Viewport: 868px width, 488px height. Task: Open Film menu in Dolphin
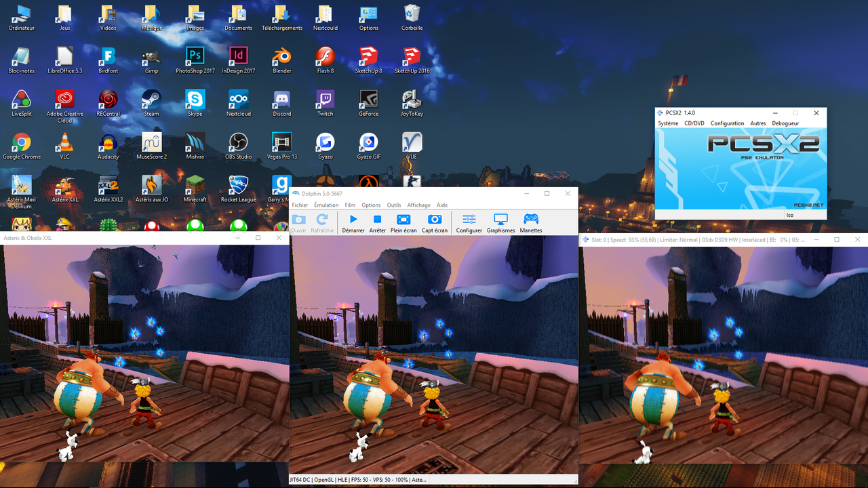[350, 205]
